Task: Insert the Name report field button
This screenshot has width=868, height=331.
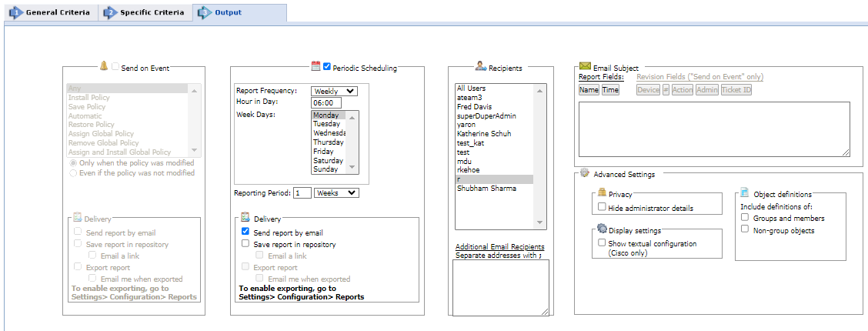Action: pos(589,90)
